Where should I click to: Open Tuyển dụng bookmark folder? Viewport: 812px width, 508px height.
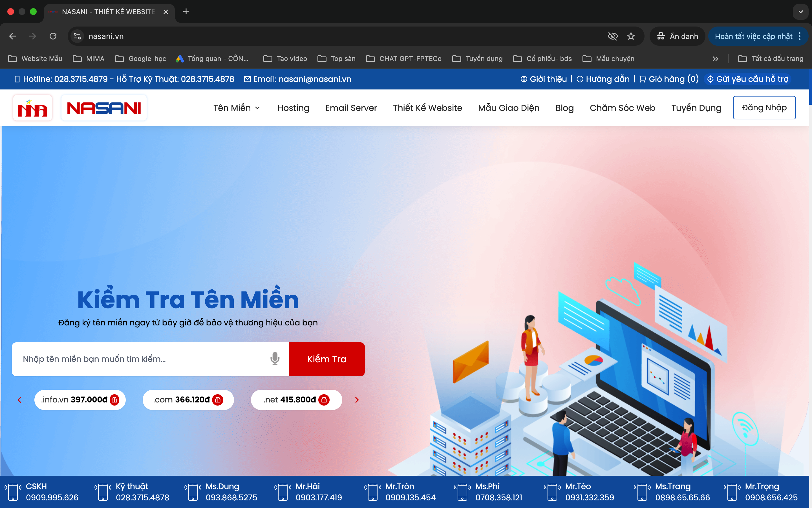pyautogui.click(x=477, y=58)
